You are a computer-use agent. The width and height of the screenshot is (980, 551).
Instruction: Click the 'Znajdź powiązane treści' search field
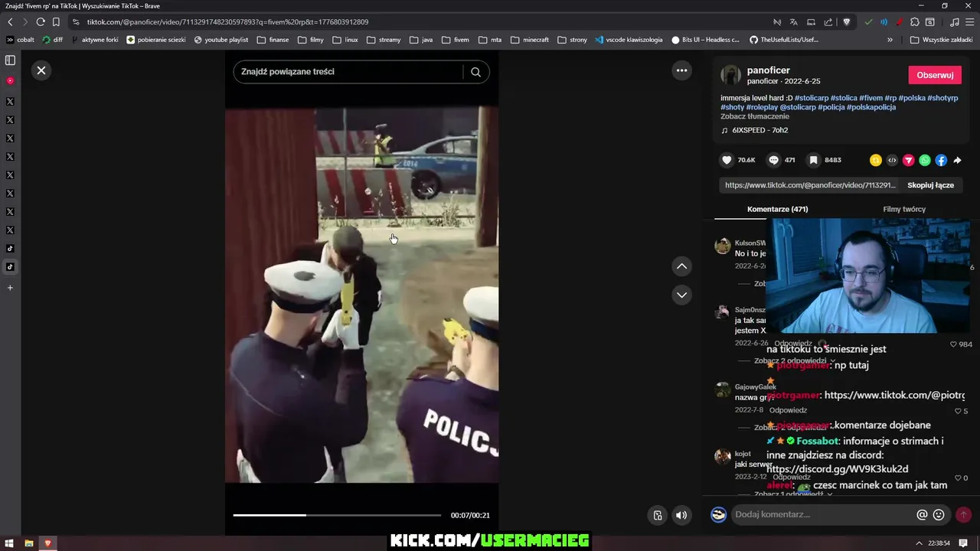point(349,72)
